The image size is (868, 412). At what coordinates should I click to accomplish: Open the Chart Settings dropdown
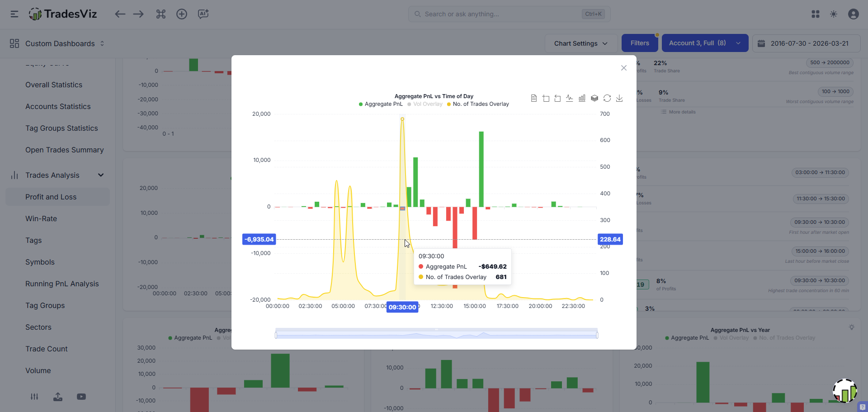[580, 43]
